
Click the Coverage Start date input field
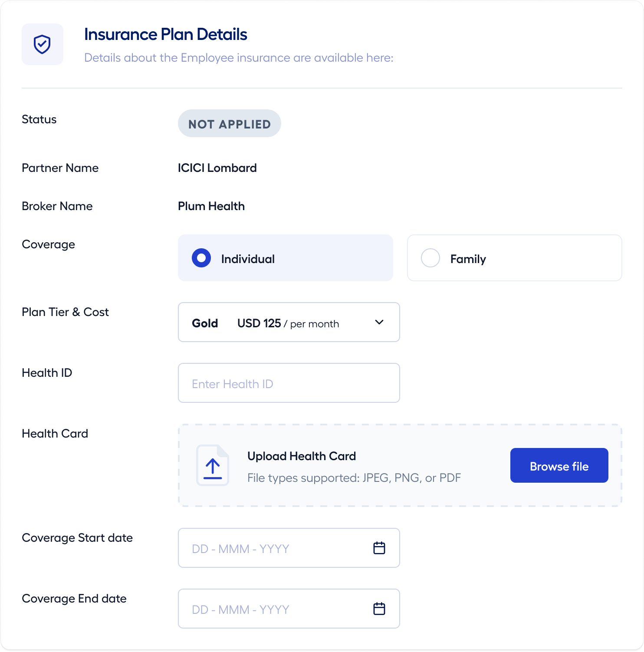coord(289,548)
